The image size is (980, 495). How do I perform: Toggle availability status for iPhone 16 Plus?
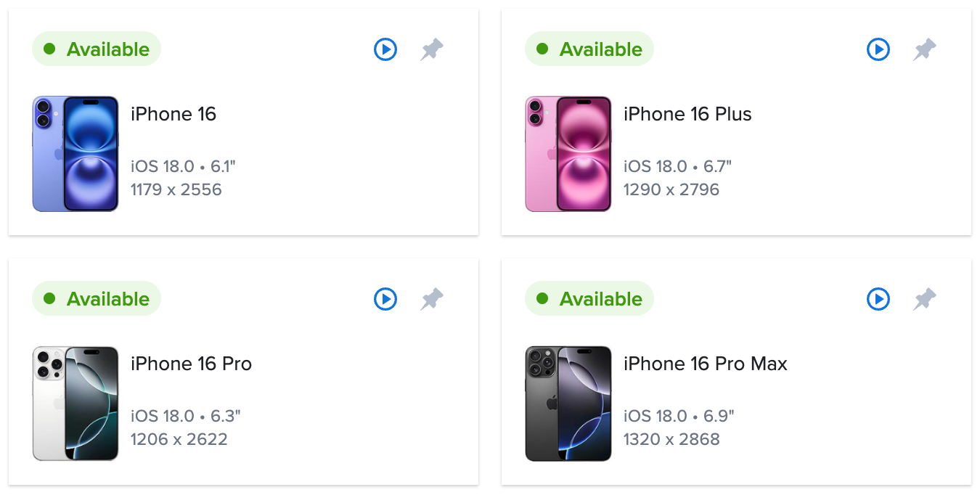point(589,49)
